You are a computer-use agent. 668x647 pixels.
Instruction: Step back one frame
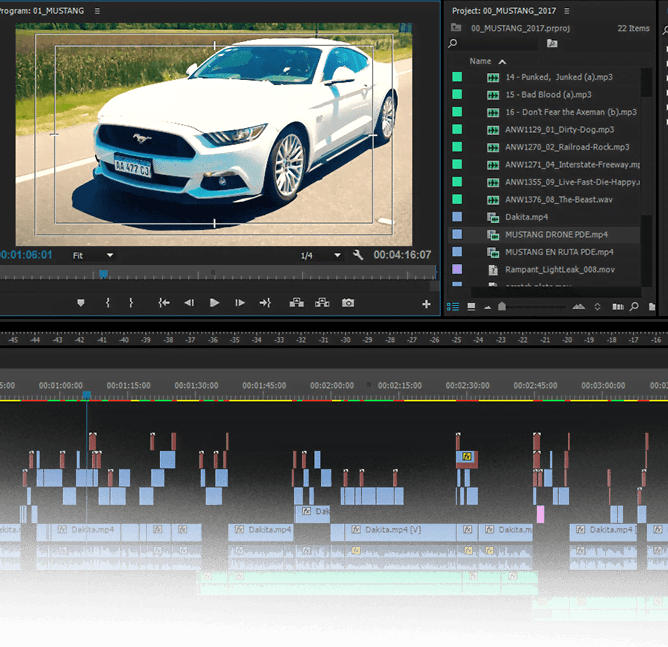point(189,303)
